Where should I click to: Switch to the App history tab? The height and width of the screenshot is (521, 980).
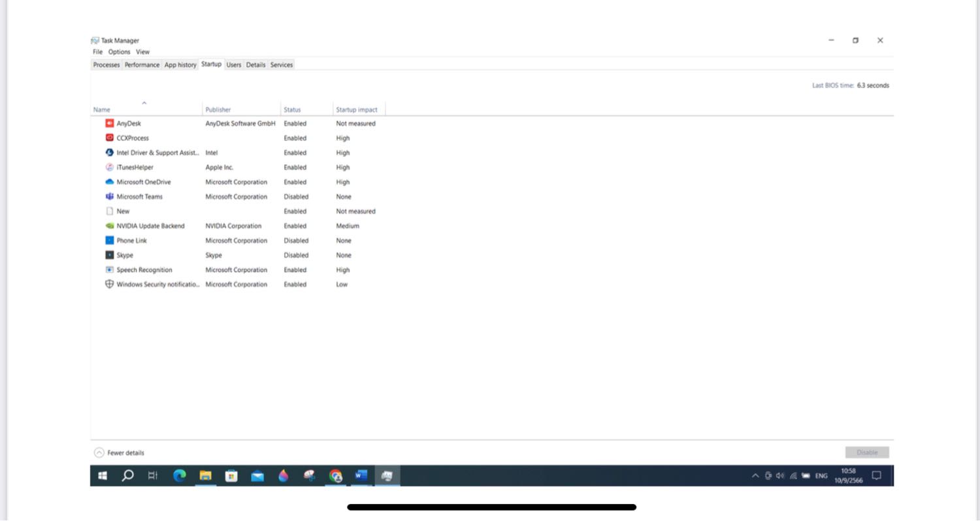(x=180, y=65)
